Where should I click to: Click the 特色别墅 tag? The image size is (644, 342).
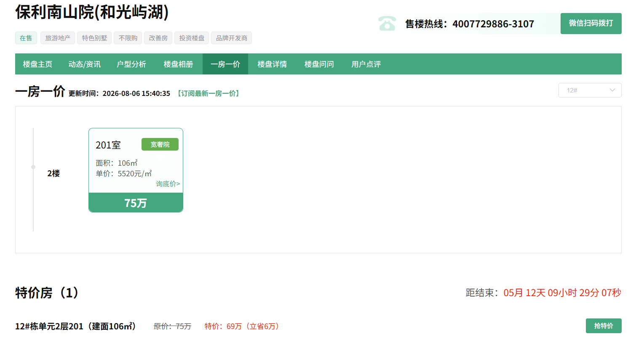(x=94, y=38)
